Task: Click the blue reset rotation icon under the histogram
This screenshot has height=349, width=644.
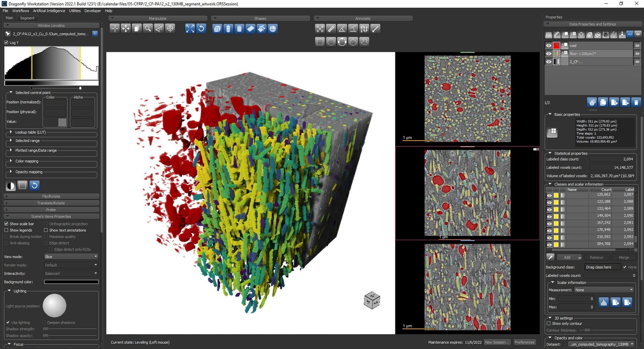Action: point(34,185)
